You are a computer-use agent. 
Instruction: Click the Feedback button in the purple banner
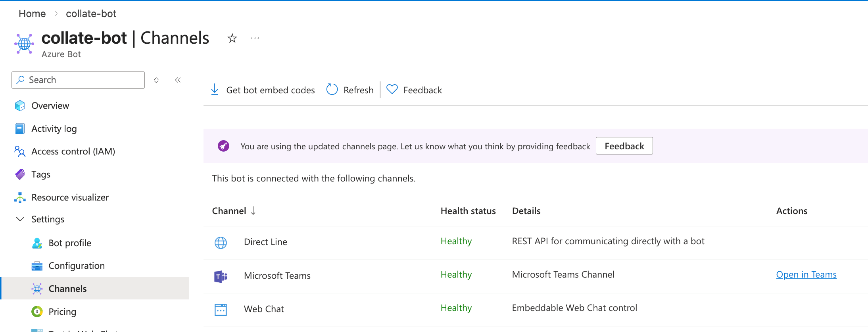tap(624, 146)
